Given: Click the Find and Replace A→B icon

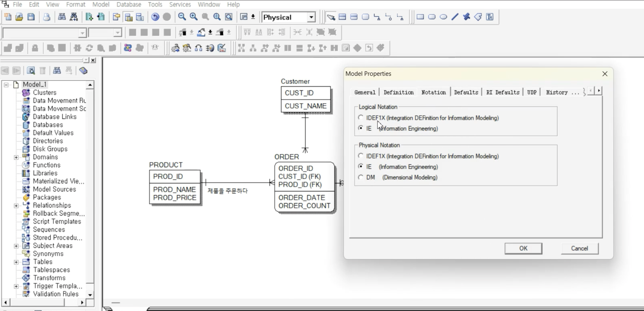Looking at the screenshot, I should coord(74,17).
